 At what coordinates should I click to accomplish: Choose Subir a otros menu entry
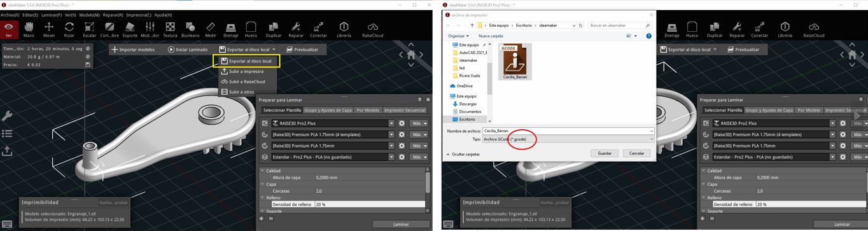tap(246, 92)
